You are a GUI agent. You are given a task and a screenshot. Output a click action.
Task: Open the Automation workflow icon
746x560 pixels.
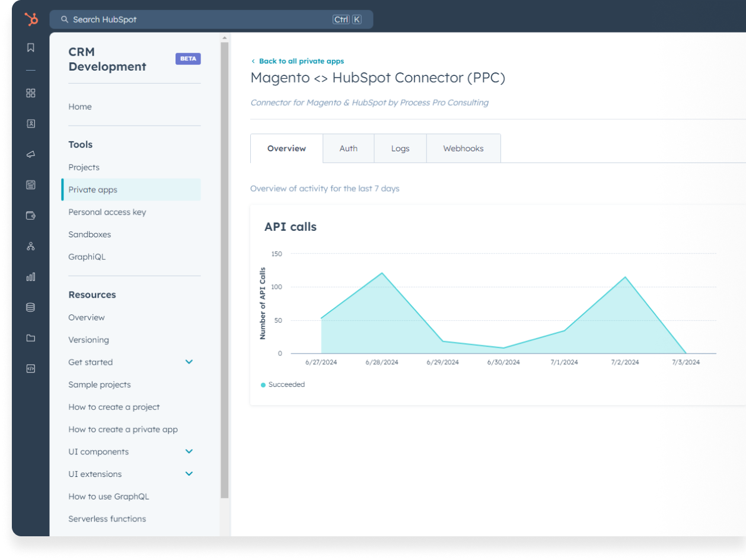pos(31,246)
